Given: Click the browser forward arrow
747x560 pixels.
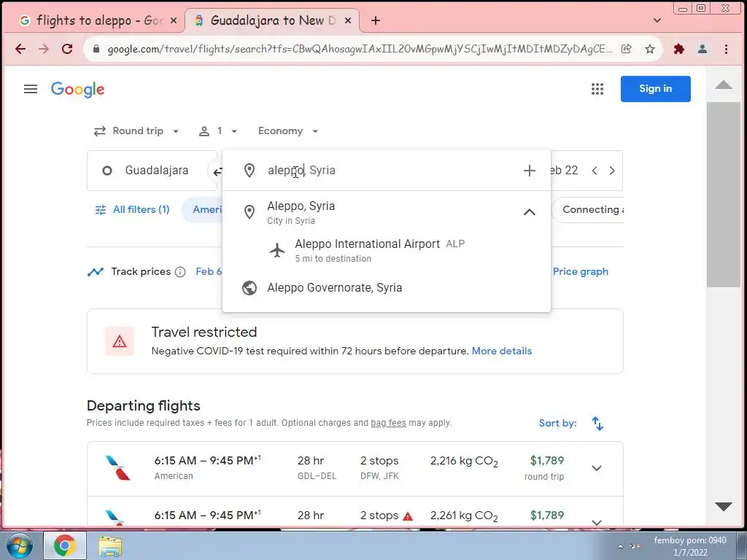Looking at the screenshot, I should [x=44, y=49].
